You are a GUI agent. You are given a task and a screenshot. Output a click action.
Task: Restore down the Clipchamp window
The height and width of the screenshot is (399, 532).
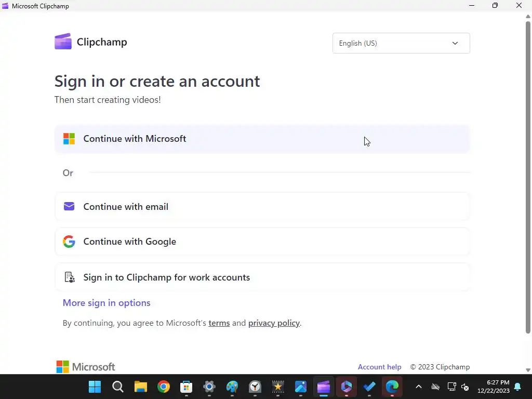click(x=495, y=5)
